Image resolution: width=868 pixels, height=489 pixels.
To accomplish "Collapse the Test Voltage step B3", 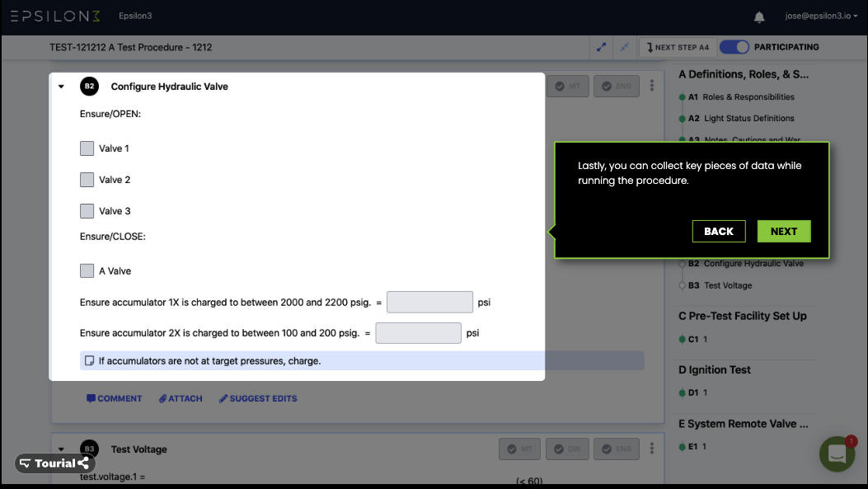I will (60, 449).
